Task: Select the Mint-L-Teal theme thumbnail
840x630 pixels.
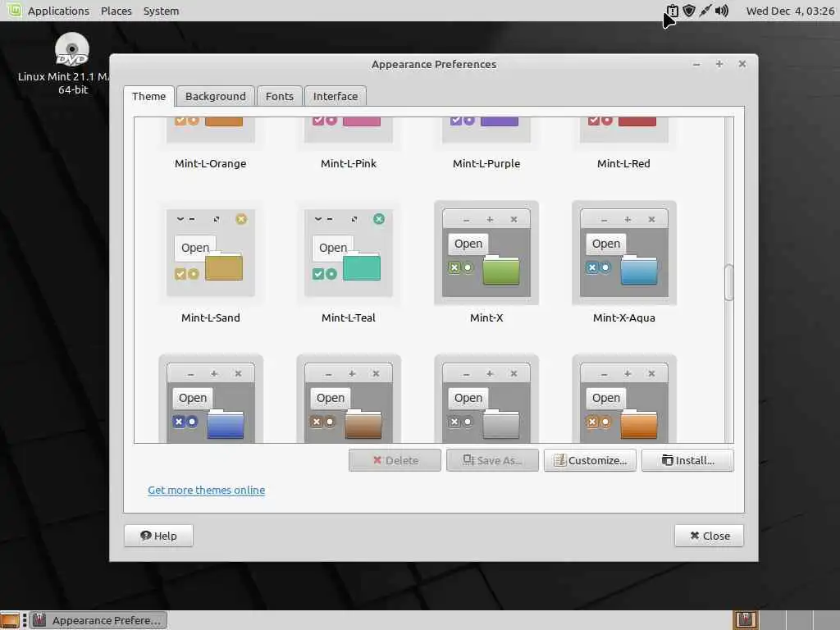Action: point(348,253)
